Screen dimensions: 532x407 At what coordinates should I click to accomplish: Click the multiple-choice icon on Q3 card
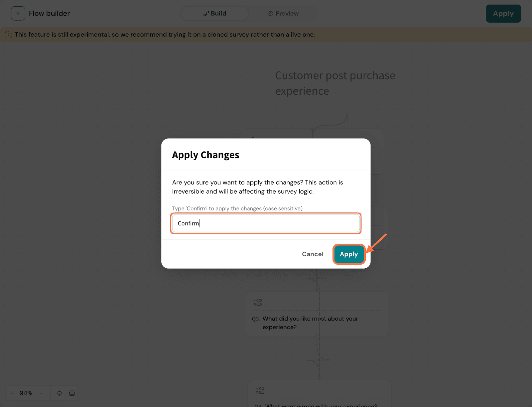258,302
